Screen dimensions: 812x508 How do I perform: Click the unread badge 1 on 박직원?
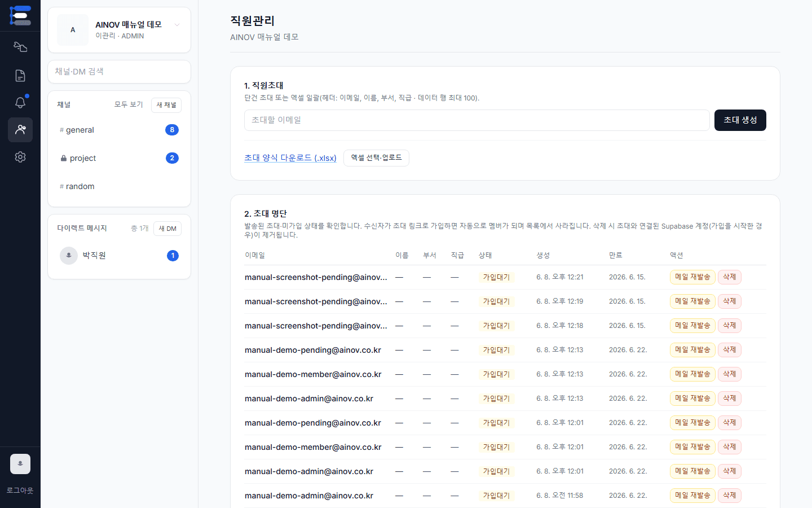pos(173,256)
